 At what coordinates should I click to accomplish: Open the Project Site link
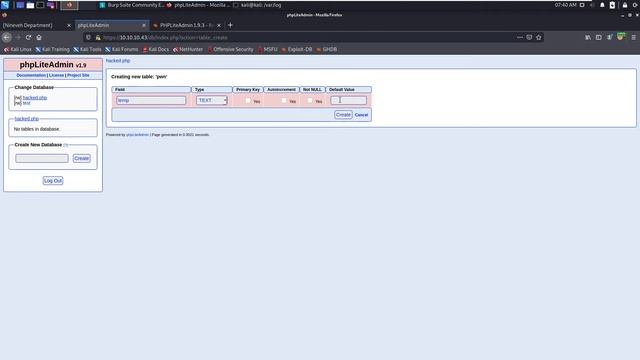point(78,76)
